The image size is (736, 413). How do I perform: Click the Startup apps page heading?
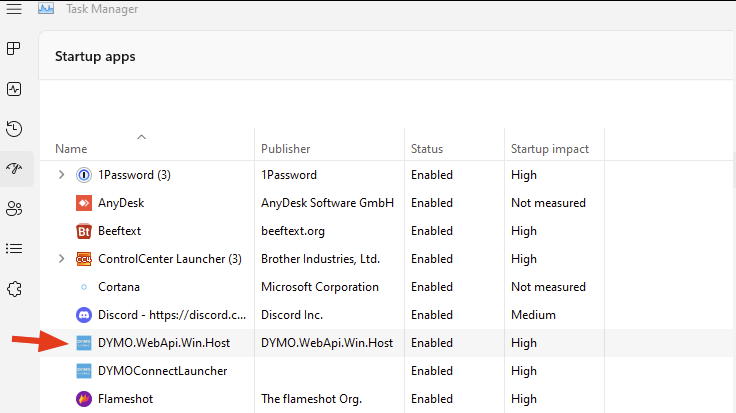coord(95,57)
